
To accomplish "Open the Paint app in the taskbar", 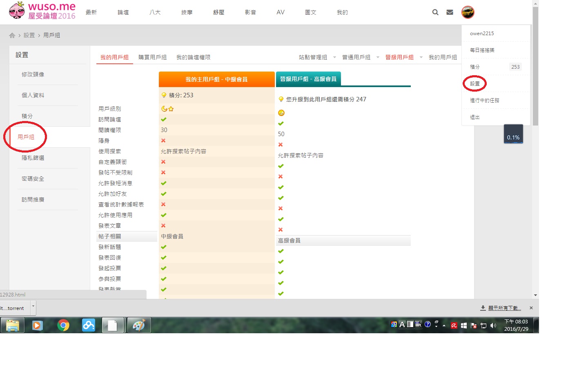I will tap(139, 325).
